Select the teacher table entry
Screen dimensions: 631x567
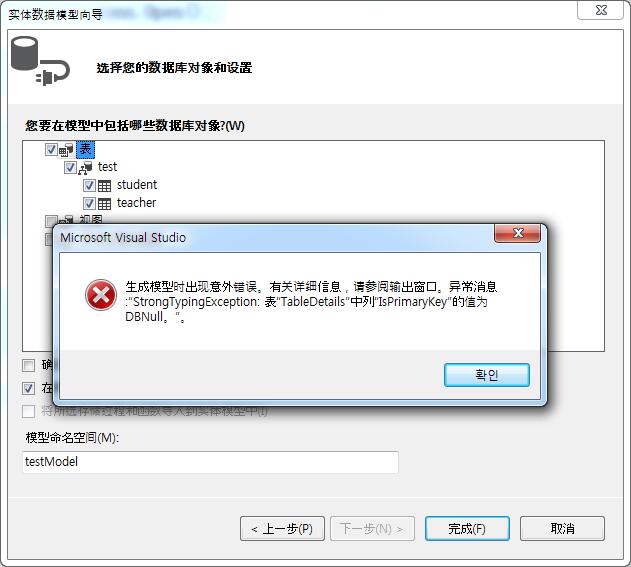[136, 203]
